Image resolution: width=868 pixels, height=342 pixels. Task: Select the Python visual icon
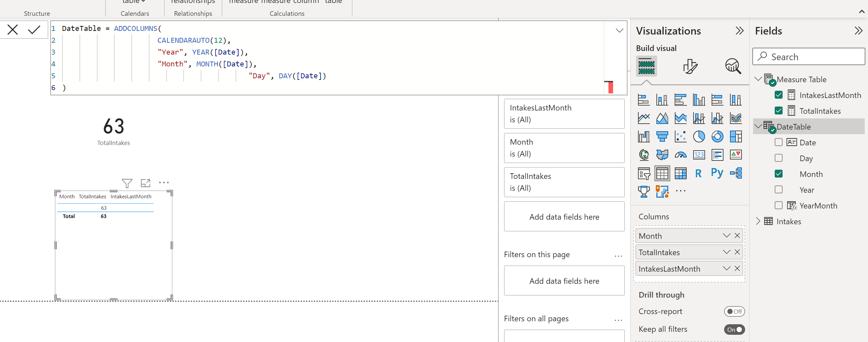pos(717,173)
